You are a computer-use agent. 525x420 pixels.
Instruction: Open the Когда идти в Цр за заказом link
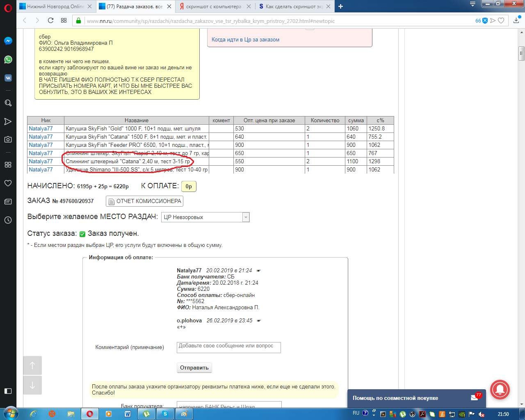pos(245,39)
